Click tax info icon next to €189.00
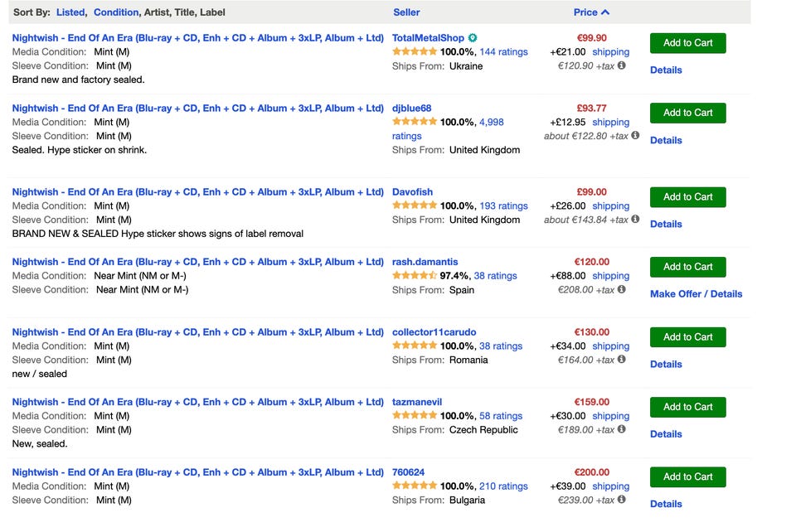 622,429
